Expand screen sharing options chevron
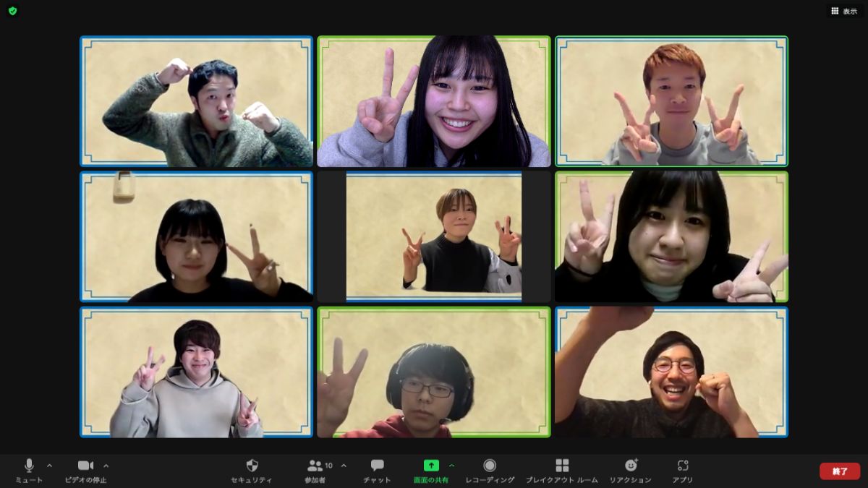Image resolution: width=868 pixels, height=488 pixels. tap(452, 466)
